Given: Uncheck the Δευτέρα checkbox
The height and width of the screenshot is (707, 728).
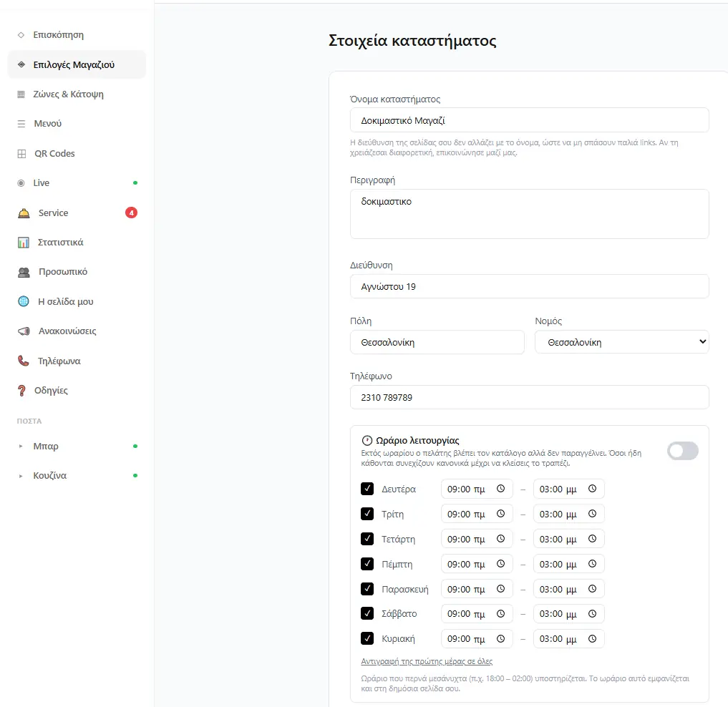Looking at the screenshot, I should click(367, 489).
